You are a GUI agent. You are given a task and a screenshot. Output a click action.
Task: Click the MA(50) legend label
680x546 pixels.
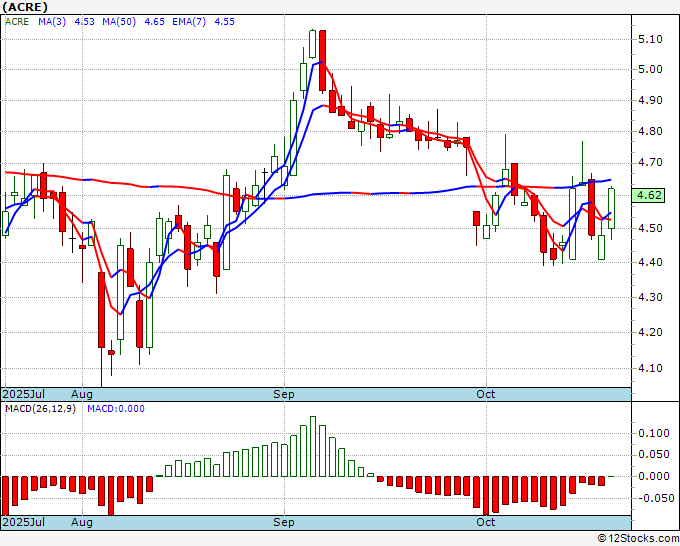[119, 22]
